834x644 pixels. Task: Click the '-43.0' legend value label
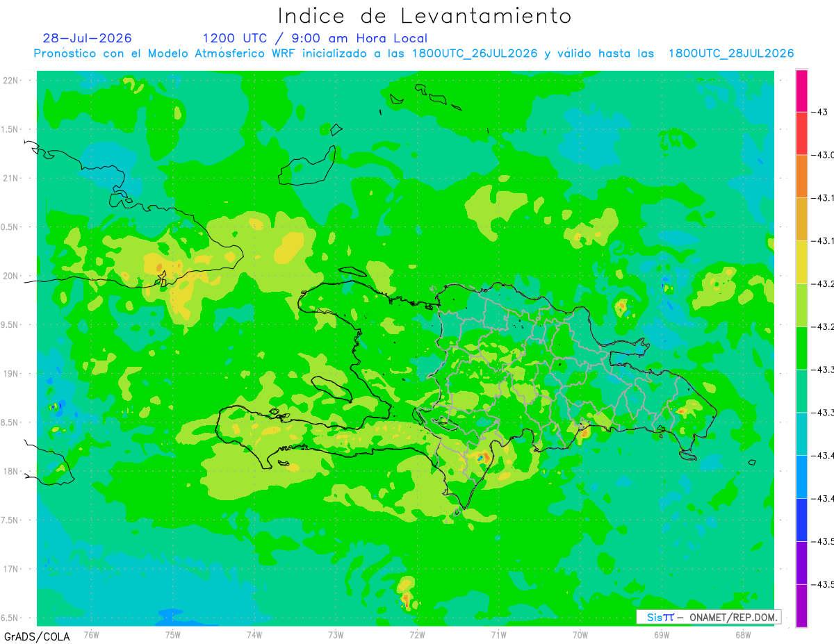(824, 155)
